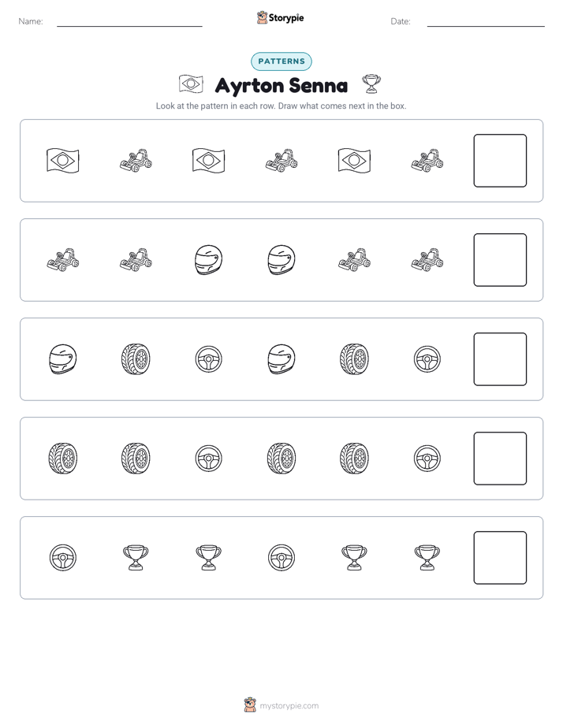Click the last trophy icon in row five
The height and width of the screenshot is (728, 563).
(427, 558)
